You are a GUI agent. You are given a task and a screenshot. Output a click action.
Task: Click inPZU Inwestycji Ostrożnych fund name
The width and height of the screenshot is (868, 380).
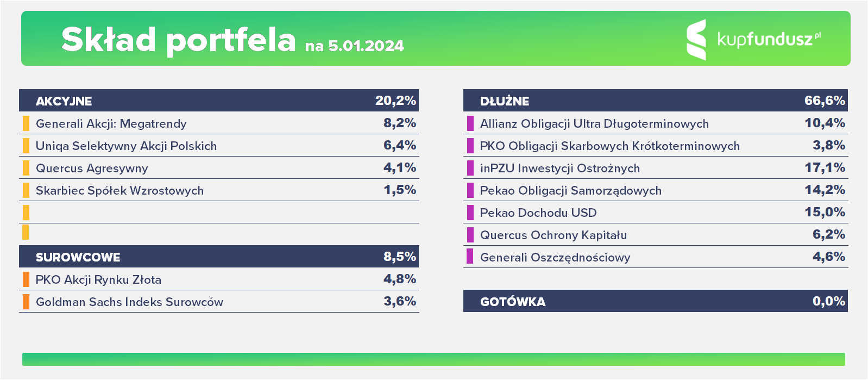(559, 168)
